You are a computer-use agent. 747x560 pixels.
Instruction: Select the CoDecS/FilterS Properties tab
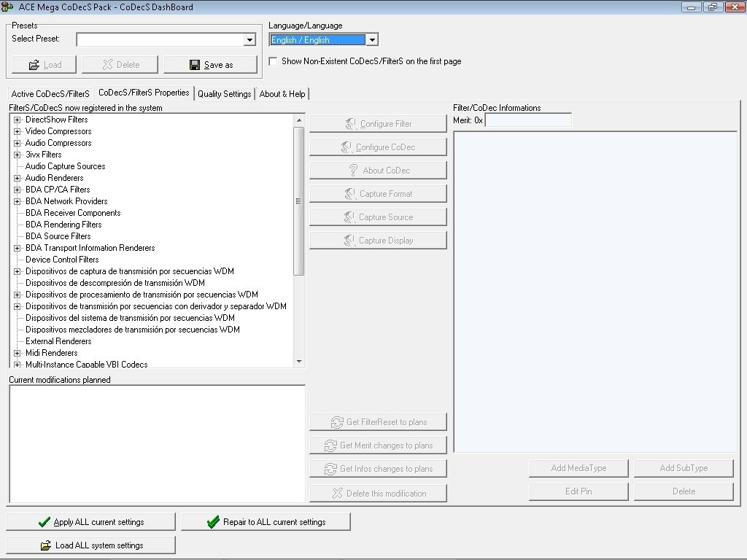tap(144, 93)
